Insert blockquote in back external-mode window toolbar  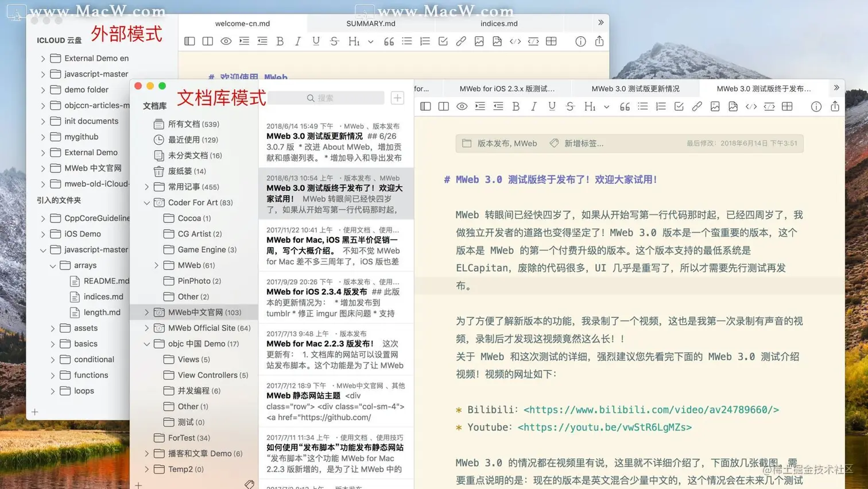(x=389, y=41)
